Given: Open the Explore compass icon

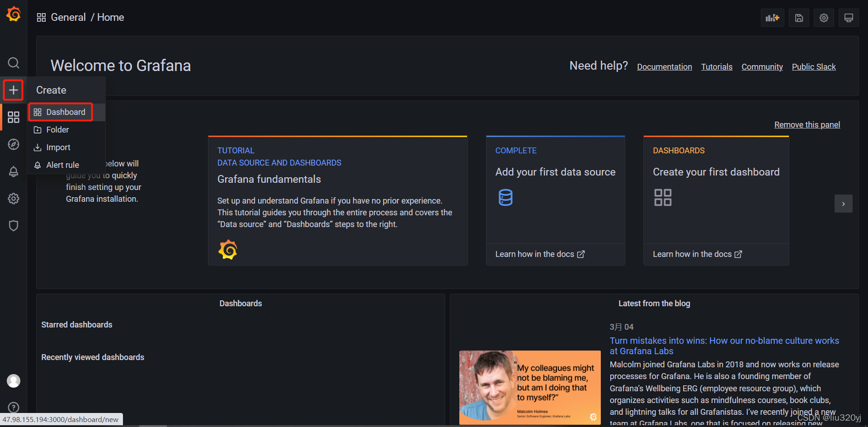Looking at the screenshot, I should click(x=14, y=144).
